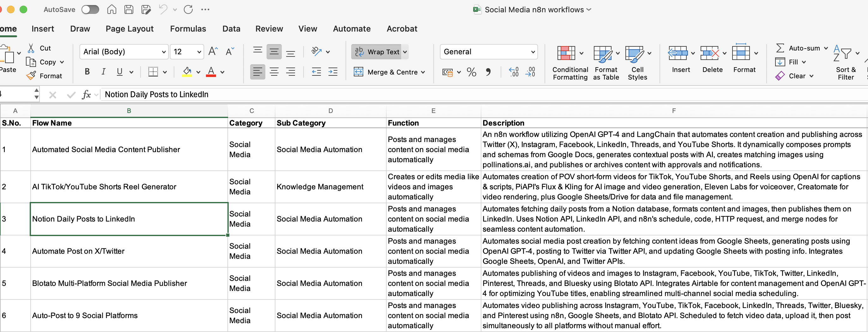Select the Formulas tab

[188, 29]
